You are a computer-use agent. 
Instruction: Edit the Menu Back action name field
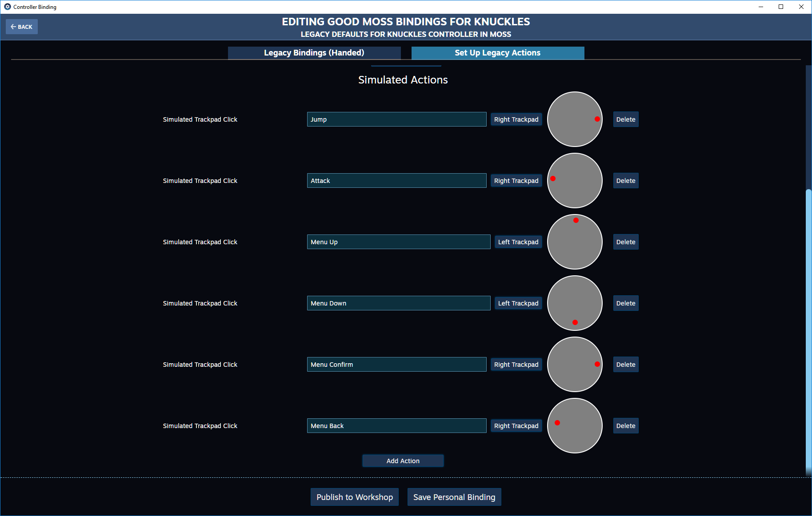(396, 426)
